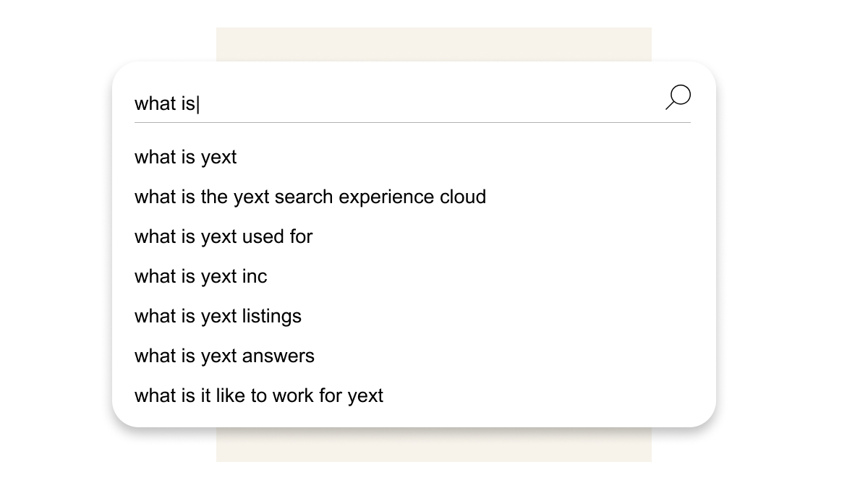
Task: Select the "what is yext" suggestion
Action: point(186,158)
